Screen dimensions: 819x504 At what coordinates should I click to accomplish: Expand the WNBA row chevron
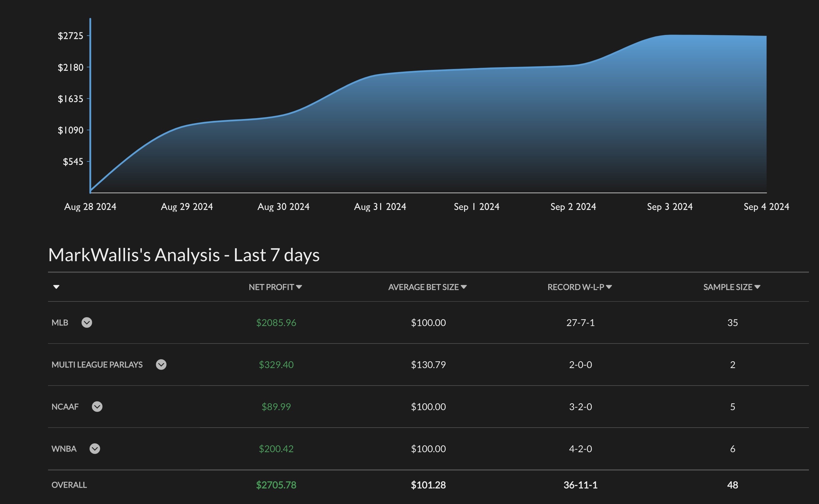click(x=95, y=448)
